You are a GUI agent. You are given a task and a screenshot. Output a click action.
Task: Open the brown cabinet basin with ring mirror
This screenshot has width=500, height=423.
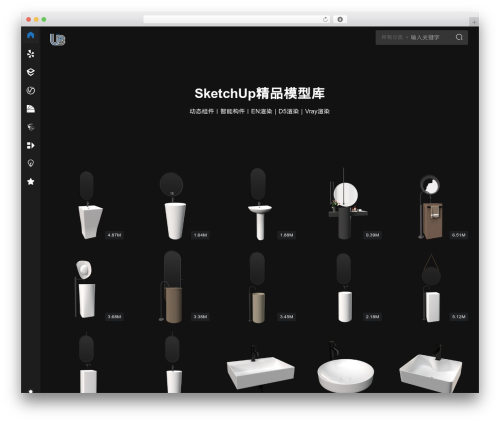431,207
